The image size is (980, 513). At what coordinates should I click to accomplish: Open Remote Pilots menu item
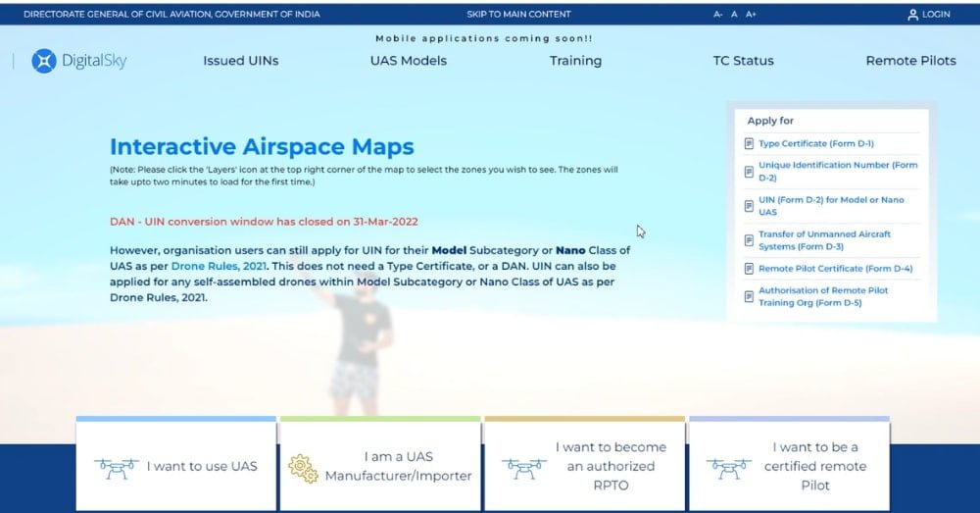pos(910,61)
